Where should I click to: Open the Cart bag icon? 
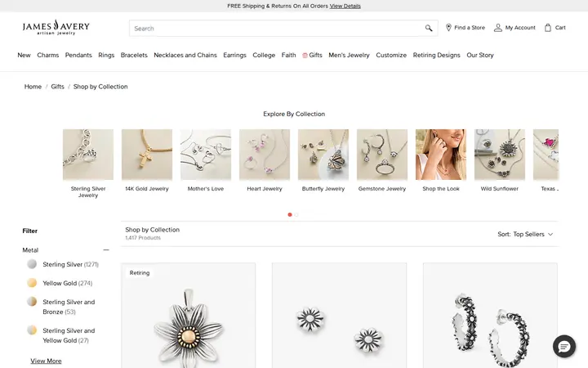(548, 28)
